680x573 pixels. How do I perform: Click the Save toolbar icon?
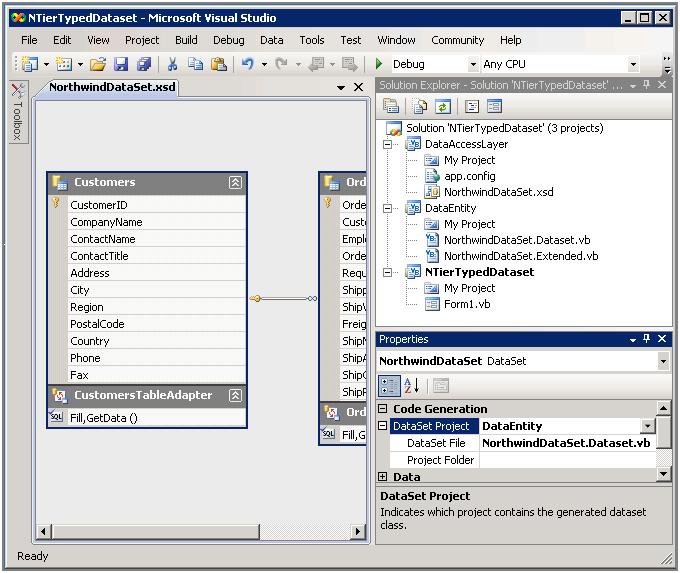coord(121,64)
